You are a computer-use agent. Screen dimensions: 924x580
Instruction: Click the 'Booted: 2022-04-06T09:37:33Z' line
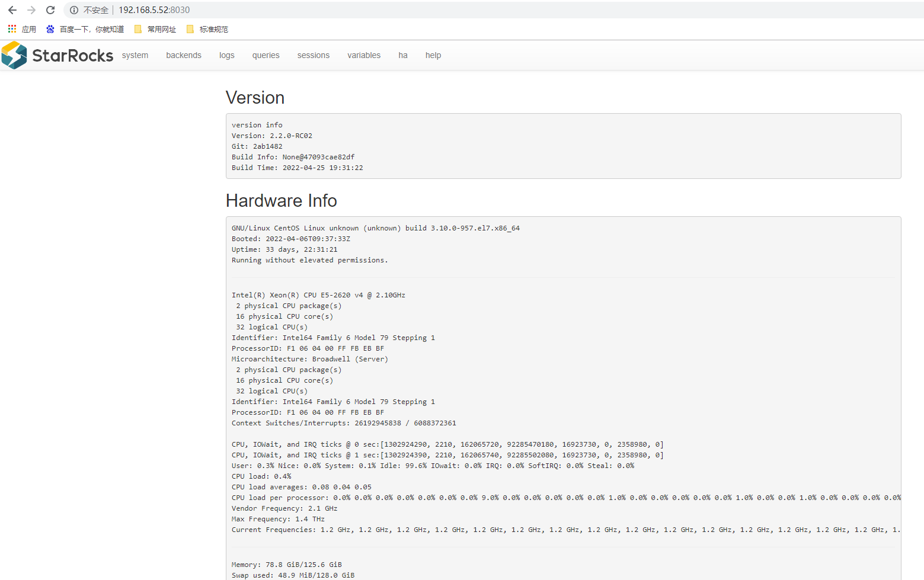[291, 239]
